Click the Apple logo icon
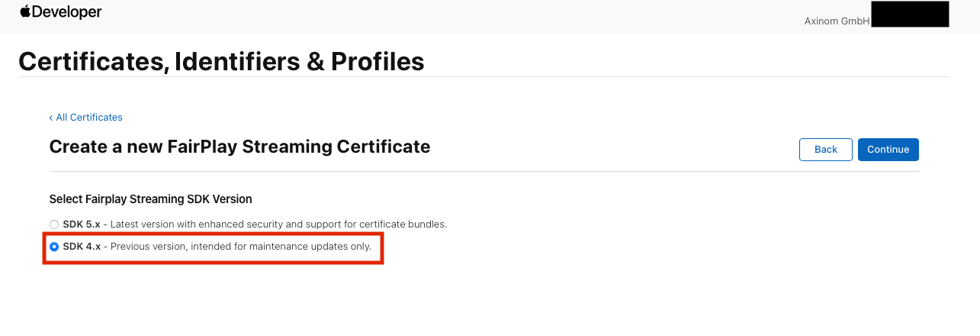The height and width of the screenshot is (336, 980). tap(24, 11)
